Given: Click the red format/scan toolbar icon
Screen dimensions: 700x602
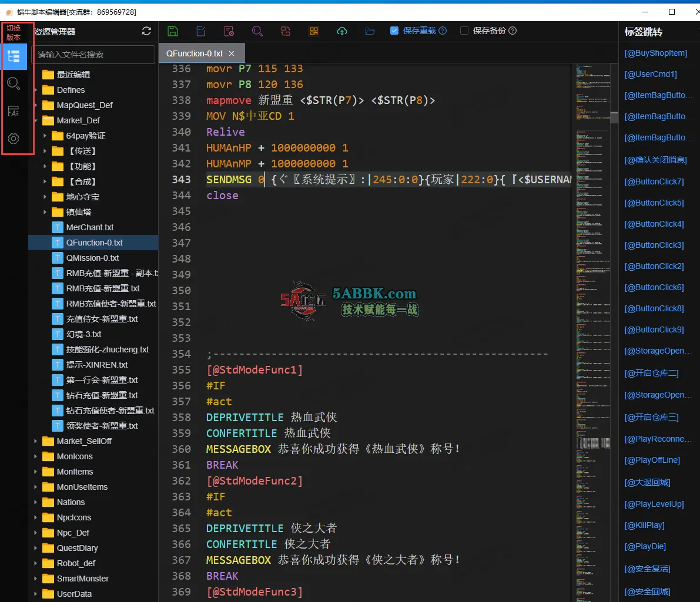Looking at the screenshot, I should pos(286,31).
